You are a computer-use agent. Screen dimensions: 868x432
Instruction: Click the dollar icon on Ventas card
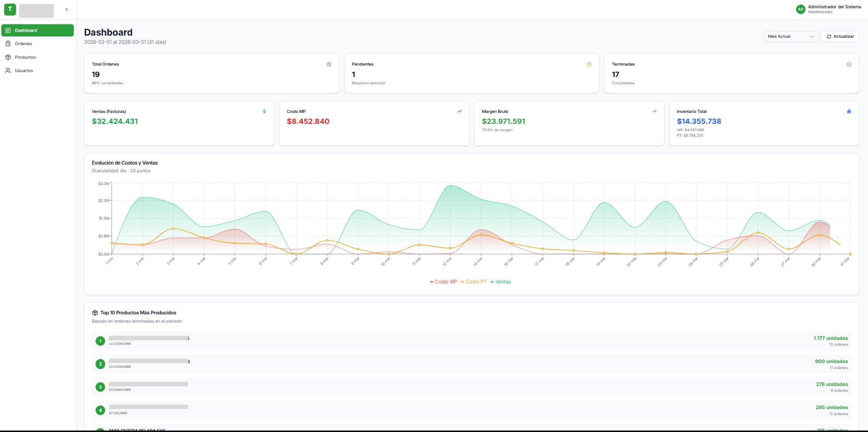click(264, 112)
